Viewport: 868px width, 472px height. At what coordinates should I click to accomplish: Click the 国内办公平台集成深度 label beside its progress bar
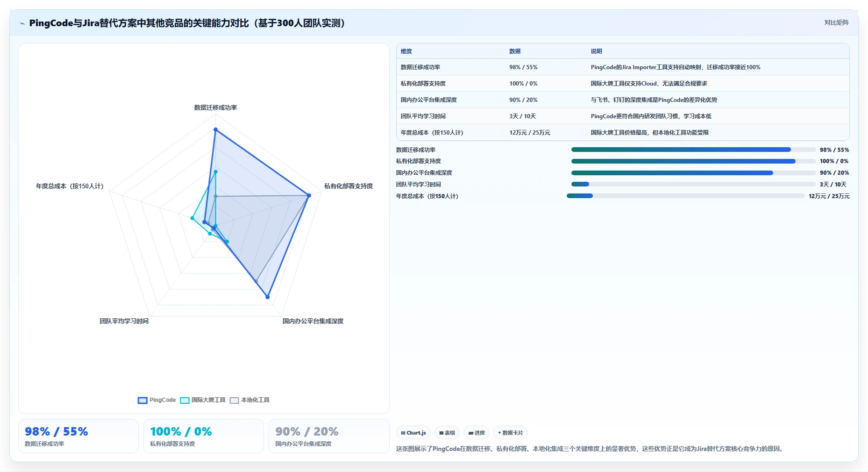[424, 173]
